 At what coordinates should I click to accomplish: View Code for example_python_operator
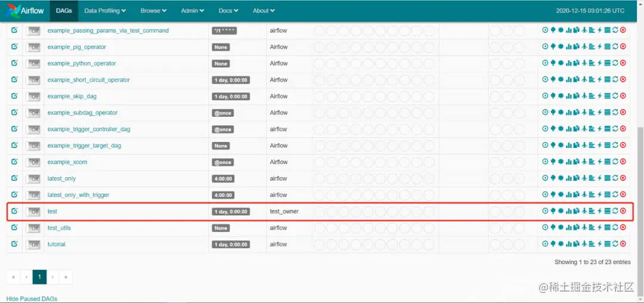coord(599,63)
